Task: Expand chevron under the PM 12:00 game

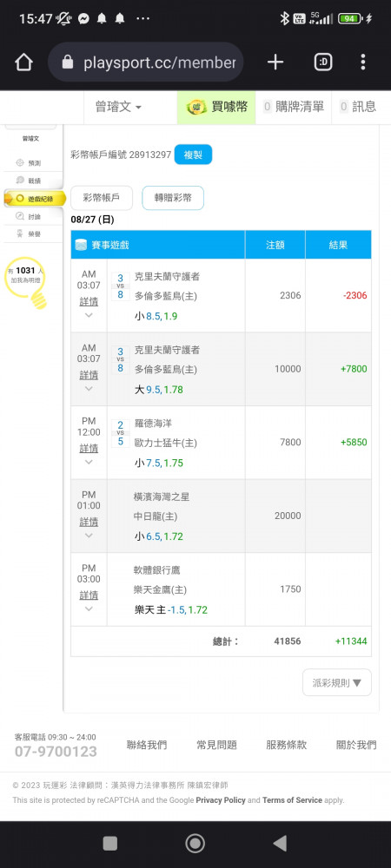Action: (89, 463)
